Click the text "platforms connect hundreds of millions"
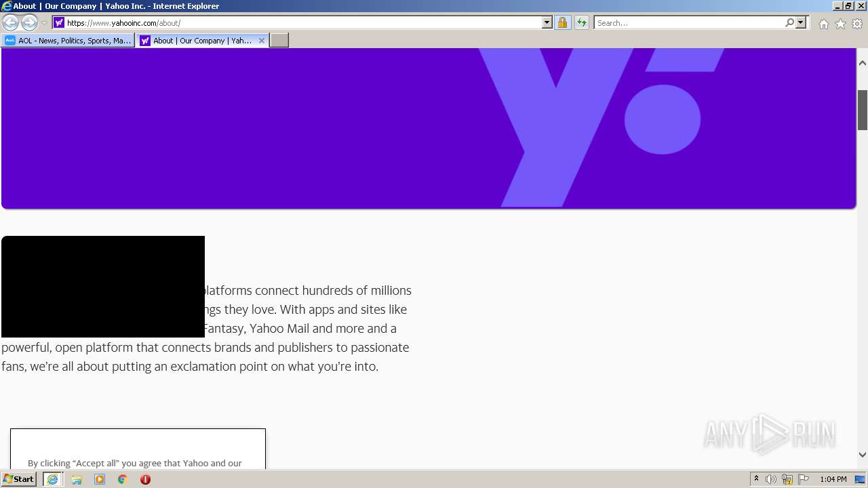 pyautogui.click(x=308, y=291)
